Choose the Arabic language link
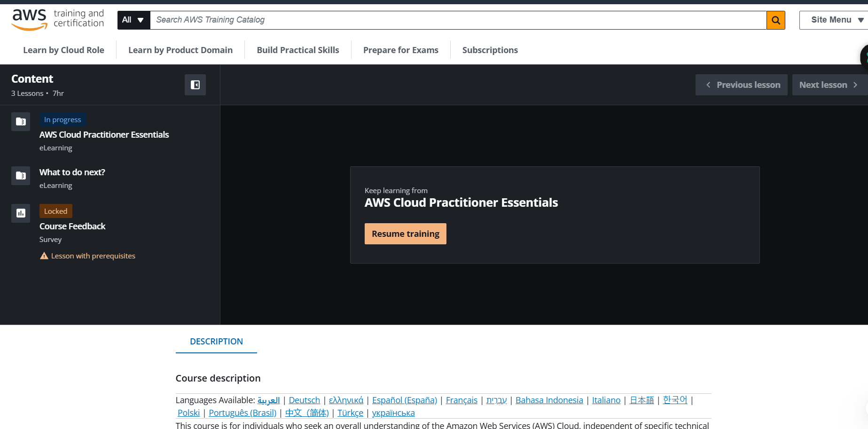The width and height of the screenshot is (868, 429). point(269,400)
